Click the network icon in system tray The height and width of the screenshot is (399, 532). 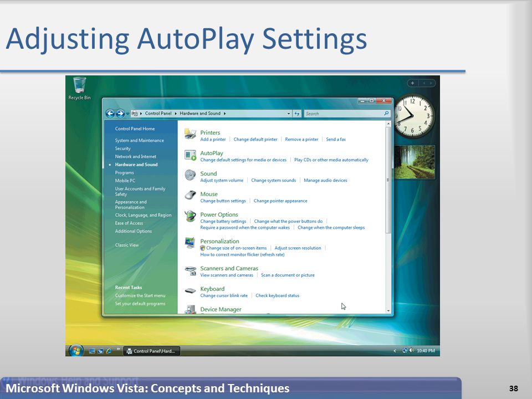point(405,350)
